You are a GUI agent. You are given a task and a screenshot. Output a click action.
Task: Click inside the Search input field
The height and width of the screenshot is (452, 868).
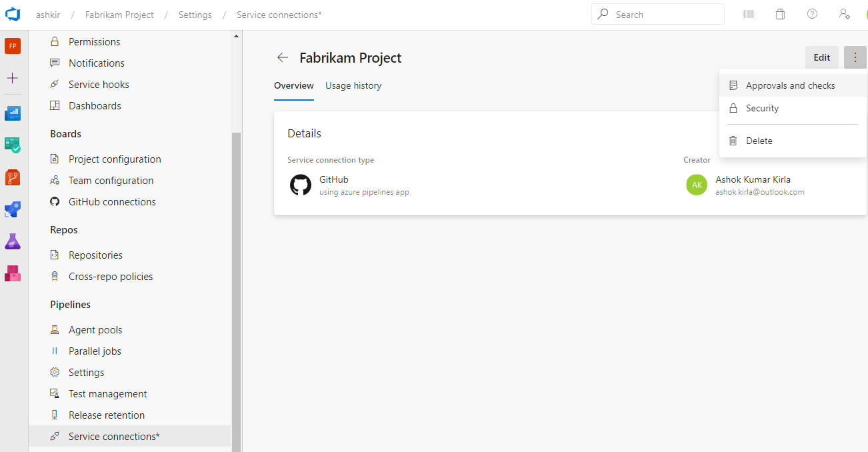(x=657, y=13)
